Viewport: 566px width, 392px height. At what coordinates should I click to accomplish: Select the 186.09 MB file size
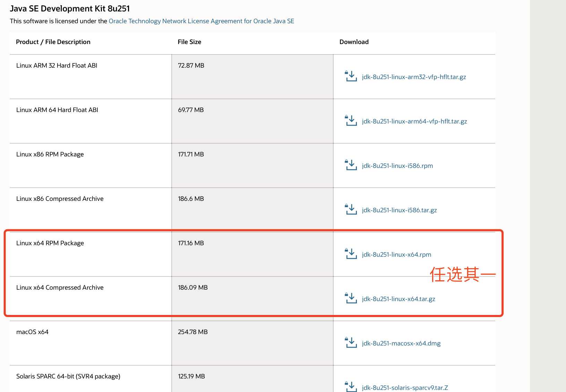[193, 288]
